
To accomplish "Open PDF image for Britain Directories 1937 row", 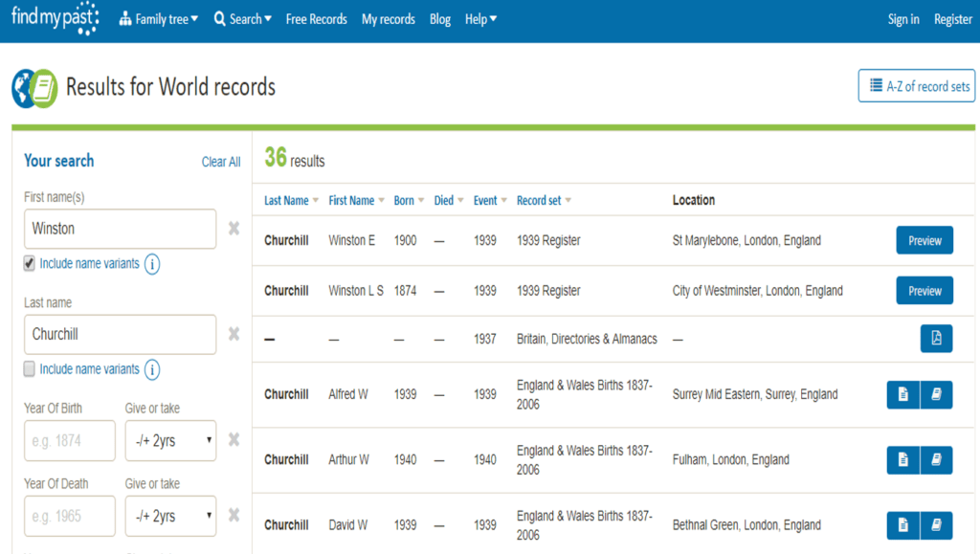I will pos(936,339).
